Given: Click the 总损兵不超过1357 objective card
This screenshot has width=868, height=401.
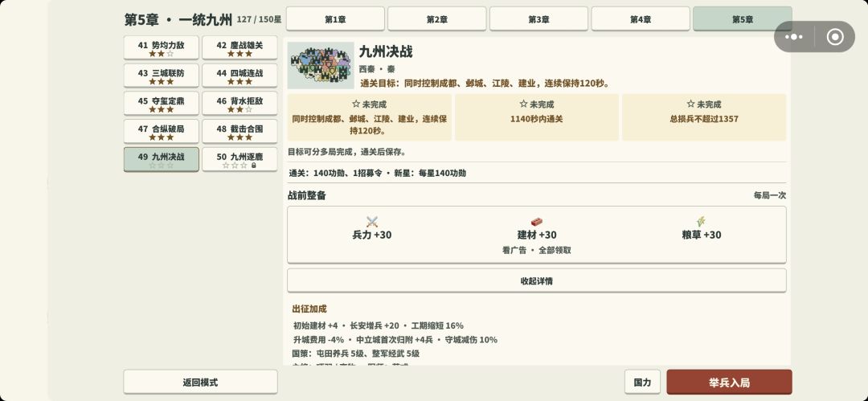Looking at the screenshot, I should coord(703,117).
